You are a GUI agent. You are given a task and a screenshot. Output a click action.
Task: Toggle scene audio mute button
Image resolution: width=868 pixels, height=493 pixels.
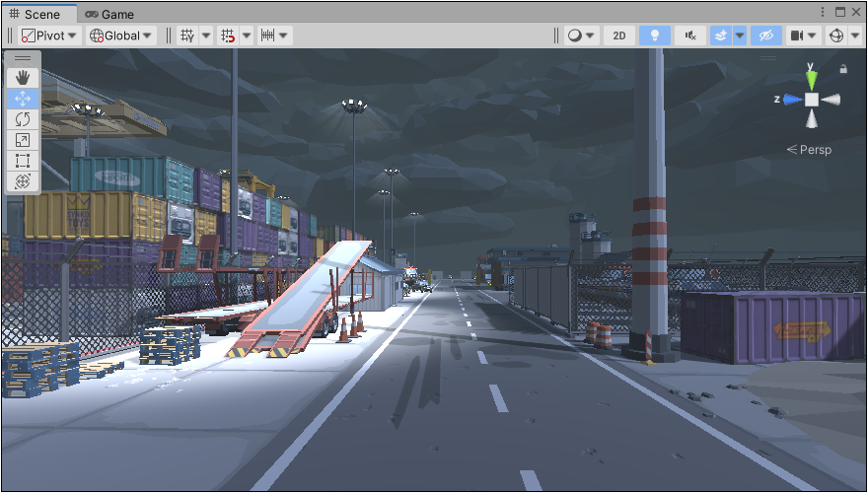689,35
